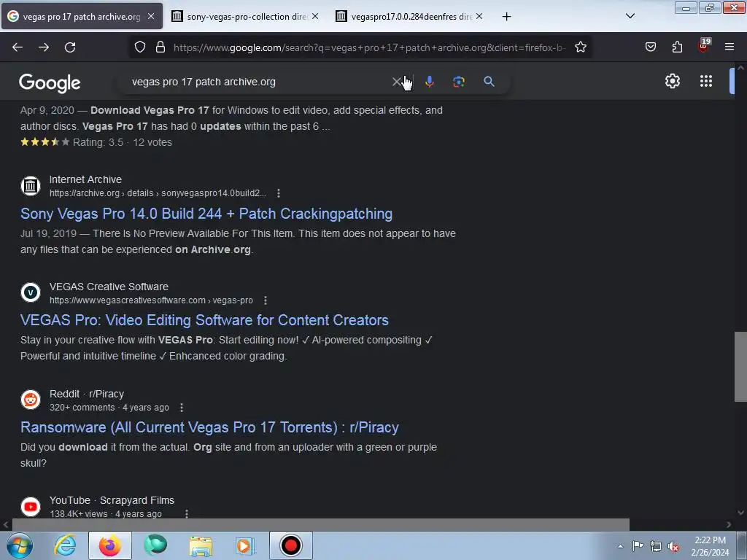Start voice search with the microphone icon
The width and height of the screenshot is (747, 560).
(429, 82)
